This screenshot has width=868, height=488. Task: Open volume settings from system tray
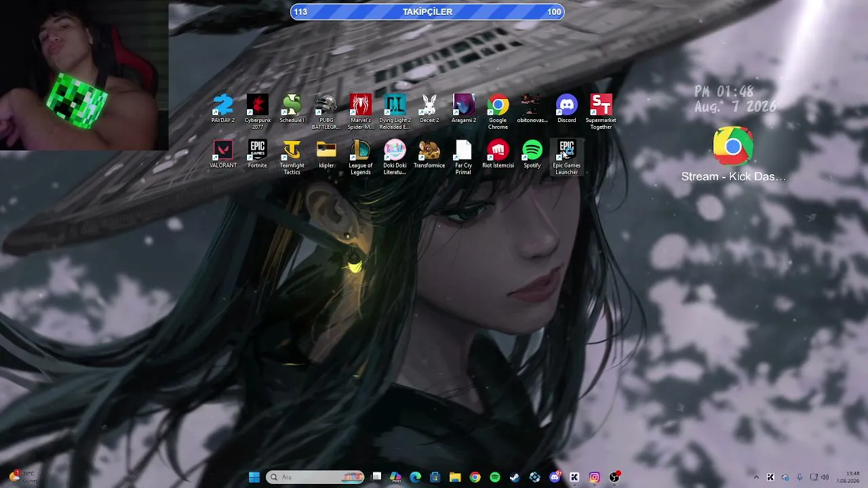[x=825, y=477]
